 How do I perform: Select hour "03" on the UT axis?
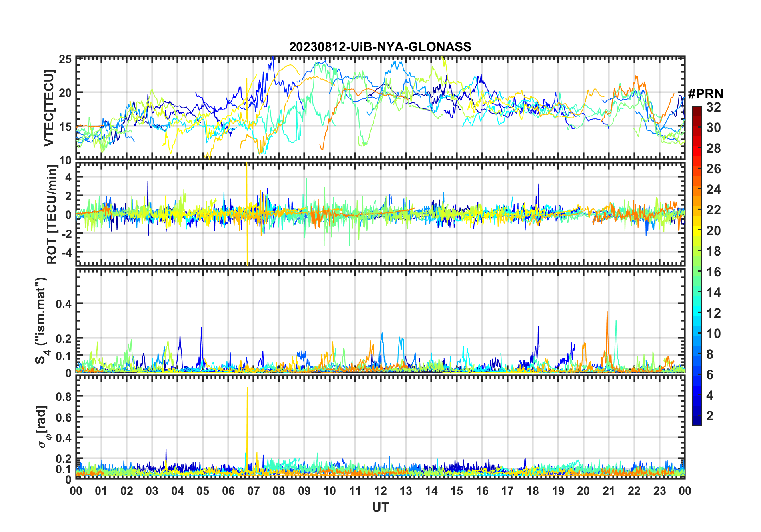pyautogui.click(x=152, y=491)
